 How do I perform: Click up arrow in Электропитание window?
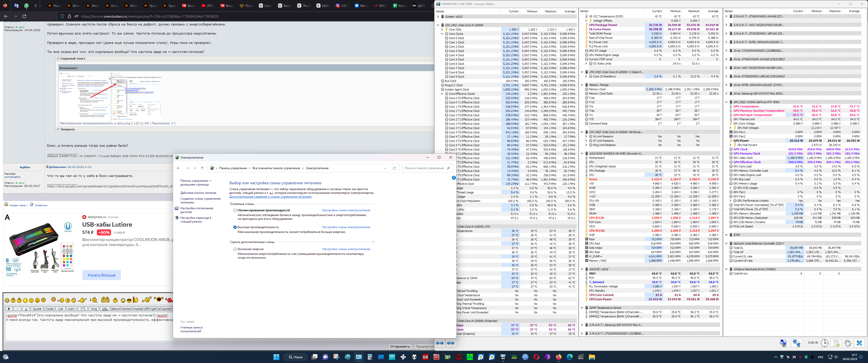click(202, 168)
